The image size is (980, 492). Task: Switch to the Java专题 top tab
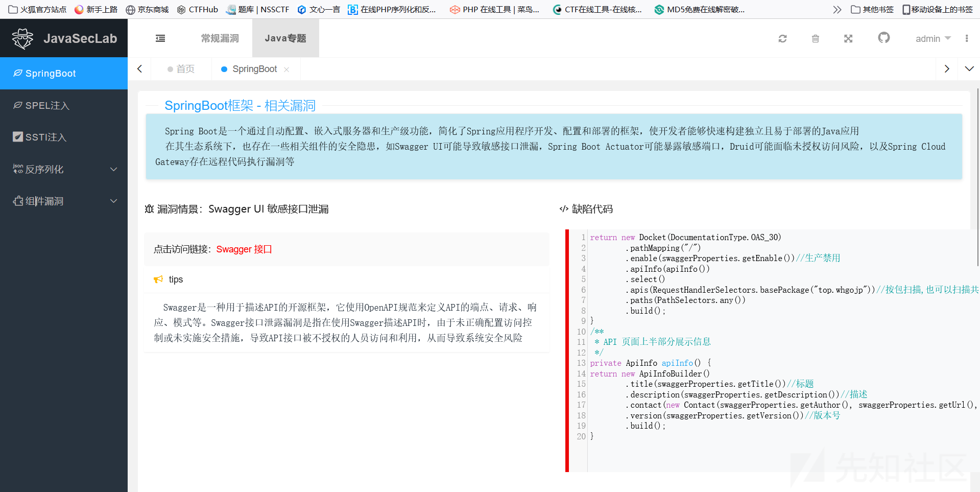[285, 38]
